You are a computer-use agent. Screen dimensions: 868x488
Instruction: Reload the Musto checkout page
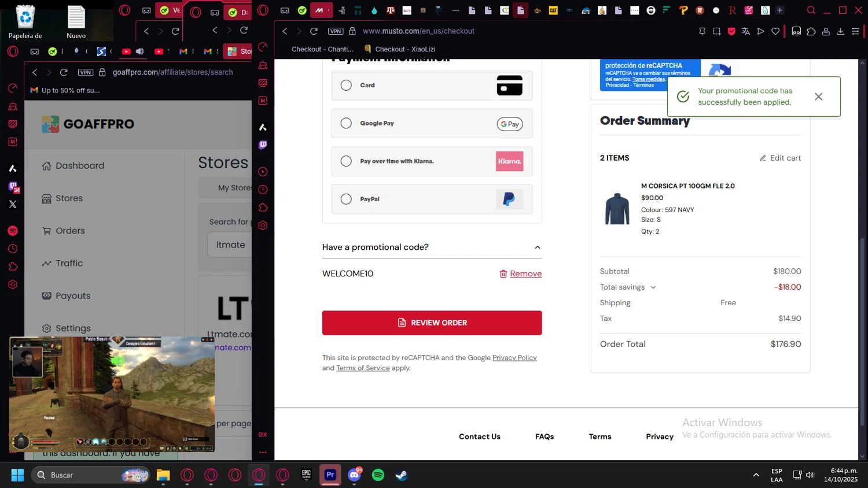click(x=314, y=31)
